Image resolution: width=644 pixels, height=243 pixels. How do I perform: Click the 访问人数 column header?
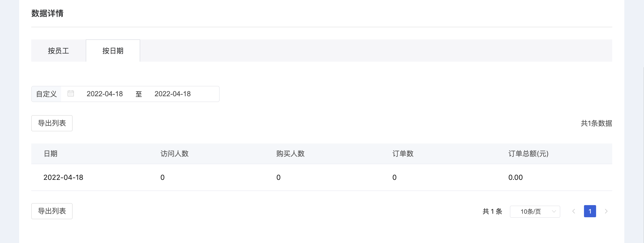tap(174, 154)
